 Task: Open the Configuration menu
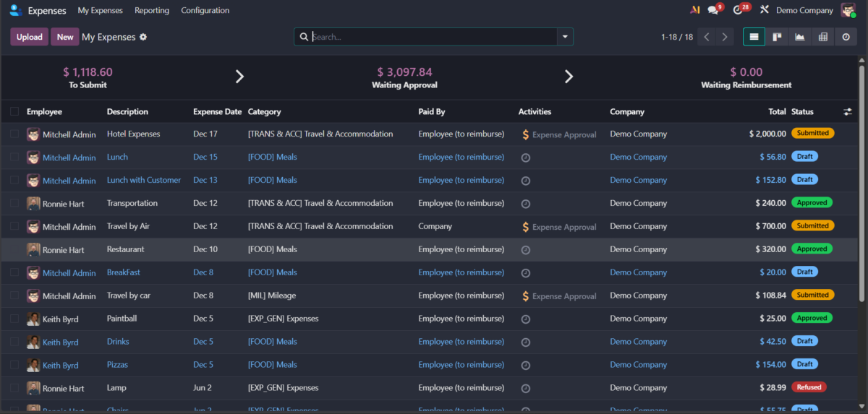(x=205, y=10)
